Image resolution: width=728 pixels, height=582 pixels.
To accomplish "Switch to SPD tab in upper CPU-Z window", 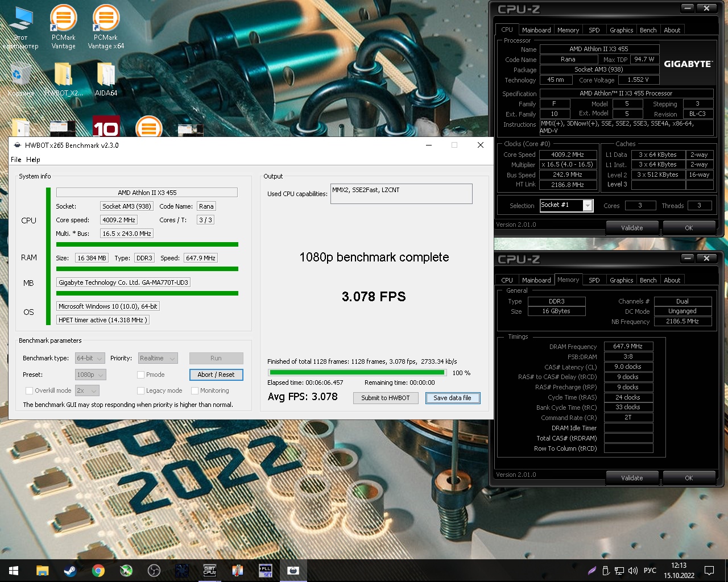I will (x=594, y=30).
